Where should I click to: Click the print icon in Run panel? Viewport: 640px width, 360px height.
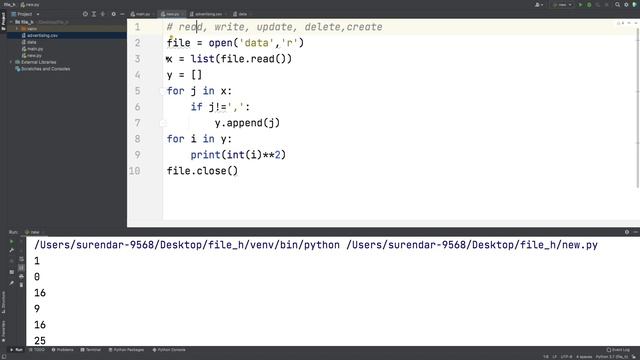[21, 276]
